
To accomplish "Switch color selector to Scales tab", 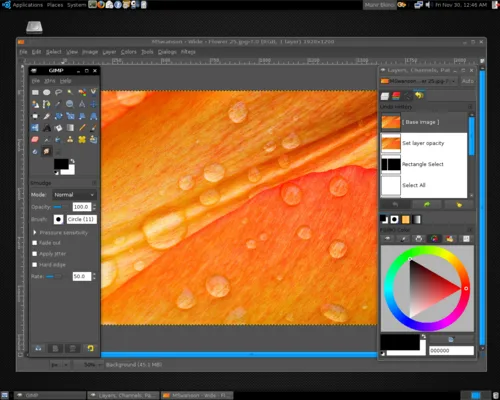I will click(x=466, y=239).
